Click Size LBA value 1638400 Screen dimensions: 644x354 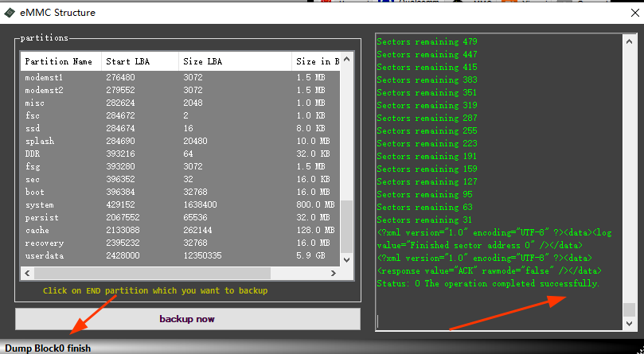click(200, 204)
